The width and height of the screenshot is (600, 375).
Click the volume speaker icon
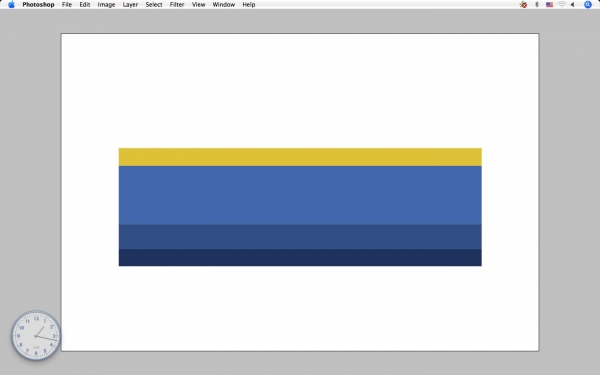tap(572, 5)
